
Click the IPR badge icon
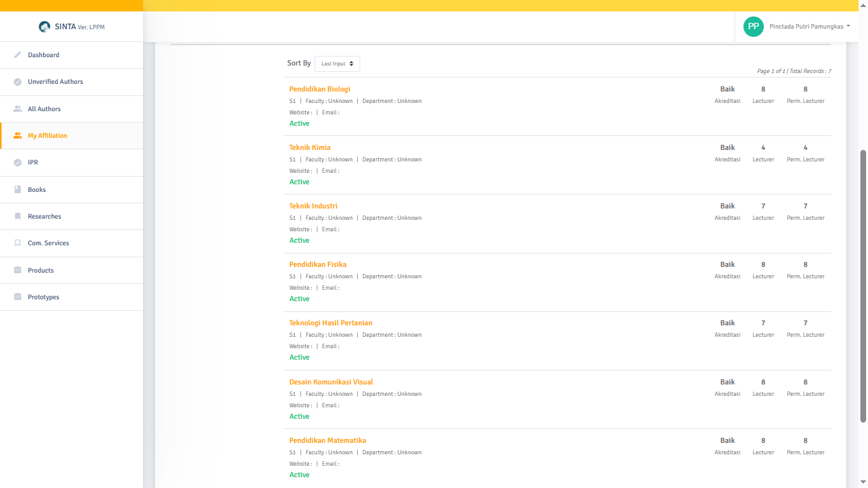18,163
